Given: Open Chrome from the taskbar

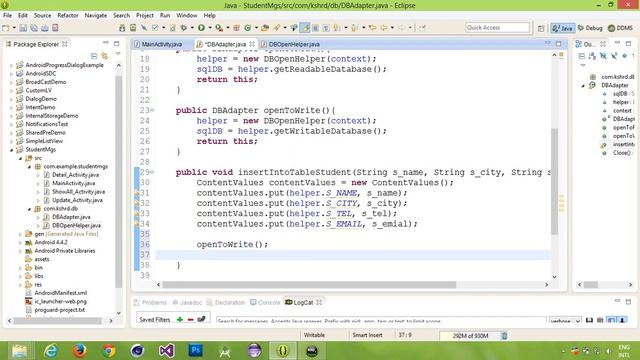Looking at the screenshot, I should click(x=109, y=350).
